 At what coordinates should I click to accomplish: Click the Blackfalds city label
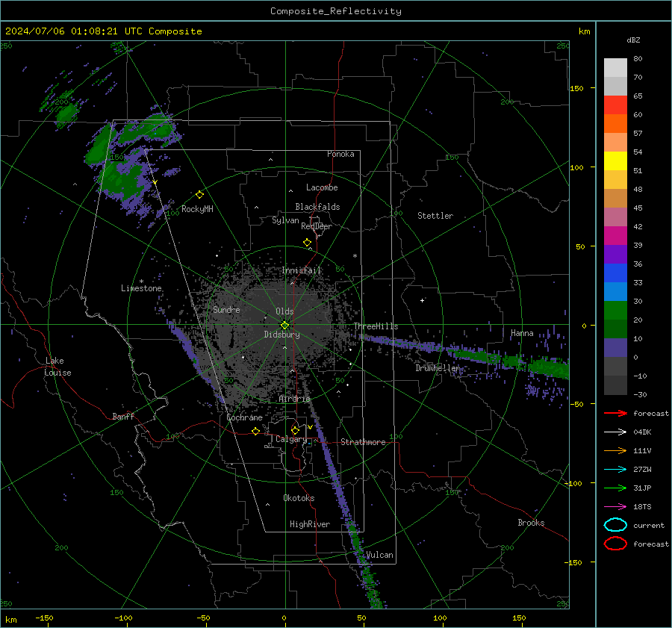pos(317,207)
